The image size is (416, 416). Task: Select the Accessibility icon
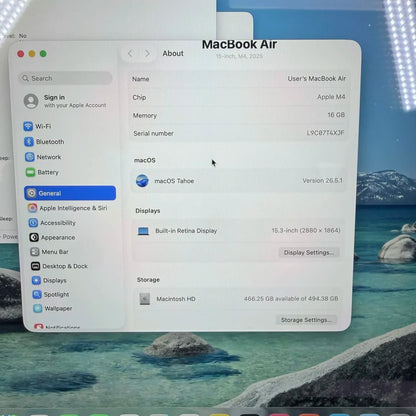(x=33, y=223)
